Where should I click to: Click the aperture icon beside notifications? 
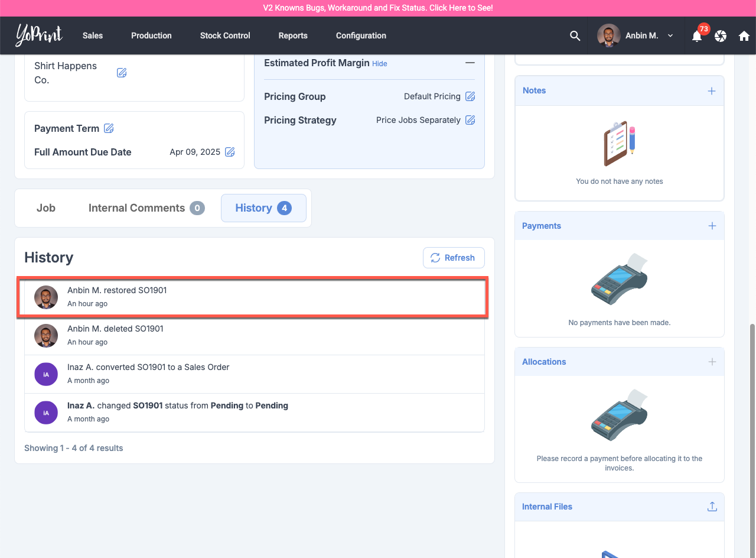click(721, 36)
